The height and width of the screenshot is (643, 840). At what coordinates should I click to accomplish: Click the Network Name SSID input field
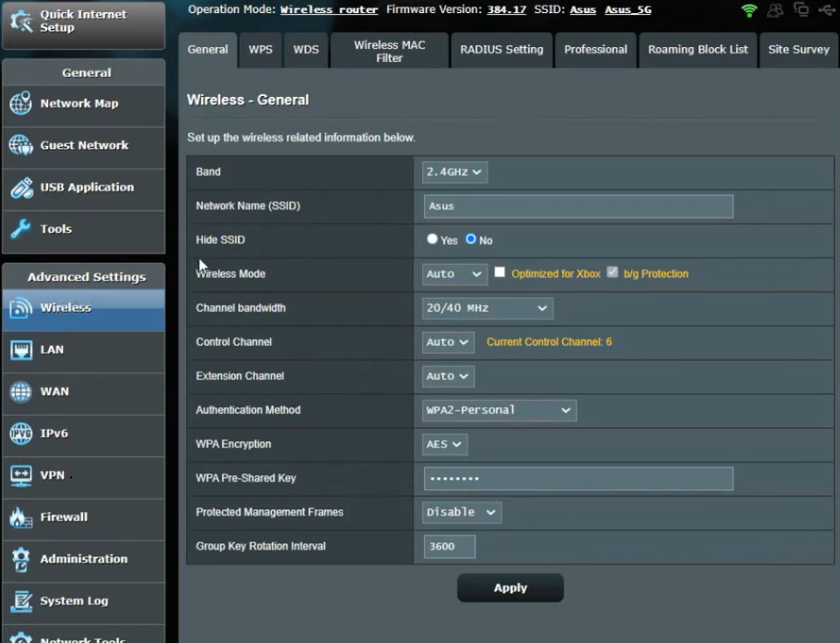click(578, 206)
